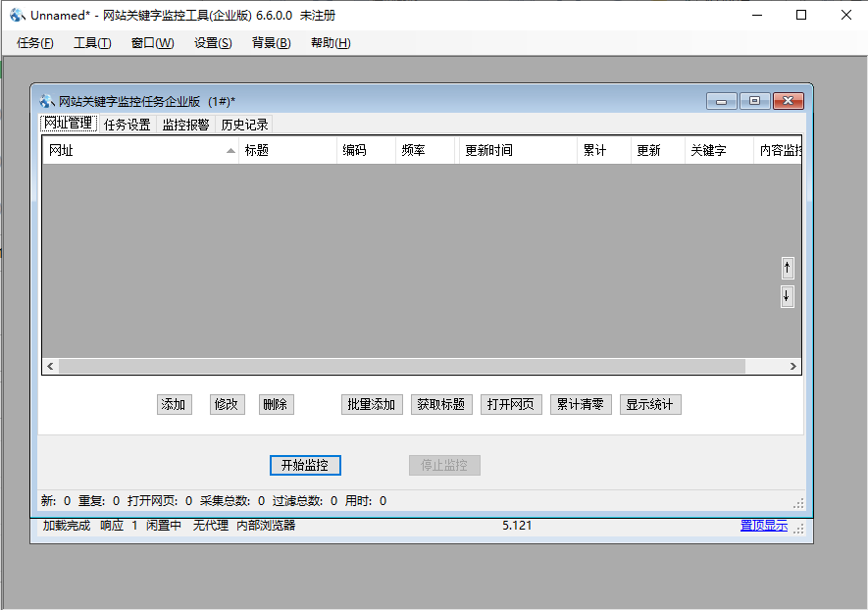Open the 帮助(H) menu
The image size is (868, 610).
331,42
